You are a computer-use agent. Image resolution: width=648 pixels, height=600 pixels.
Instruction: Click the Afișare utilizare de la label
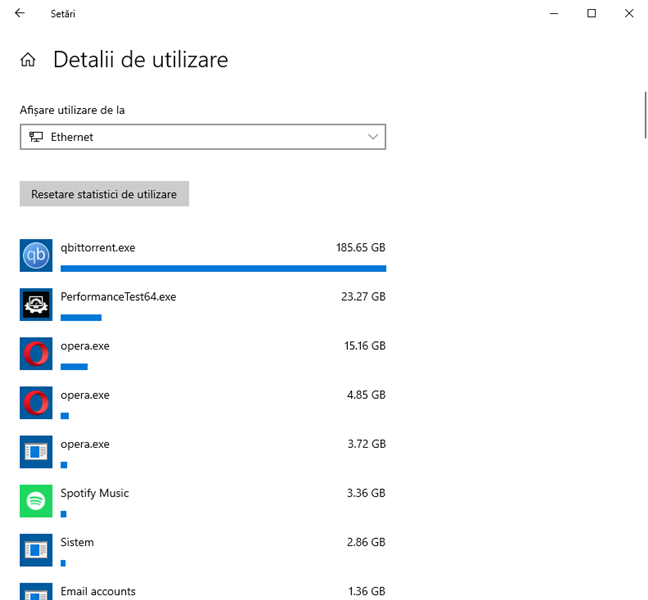click(72, 110)
